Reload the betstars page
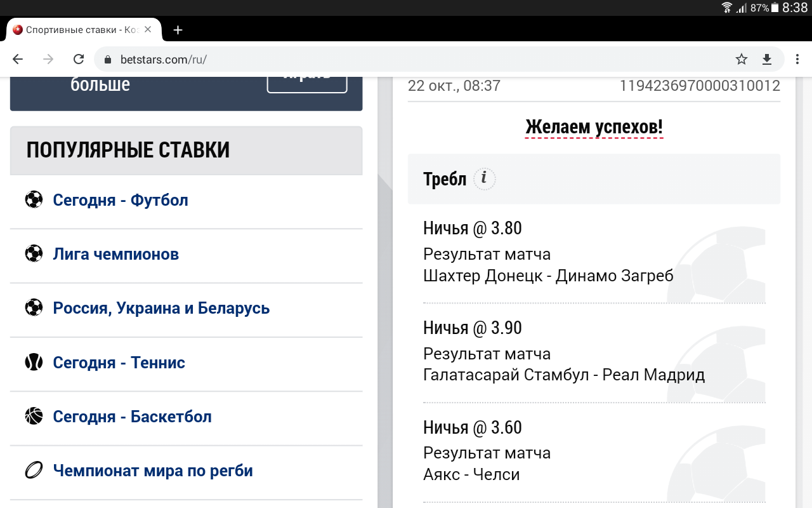Image resolution: width=812 pixels, height=508 pixels. [79, 59]
